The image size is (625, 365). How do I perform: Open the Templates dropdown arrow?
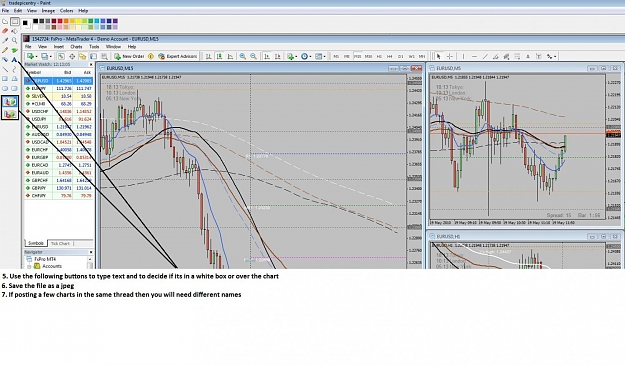[x=324, y=57]
